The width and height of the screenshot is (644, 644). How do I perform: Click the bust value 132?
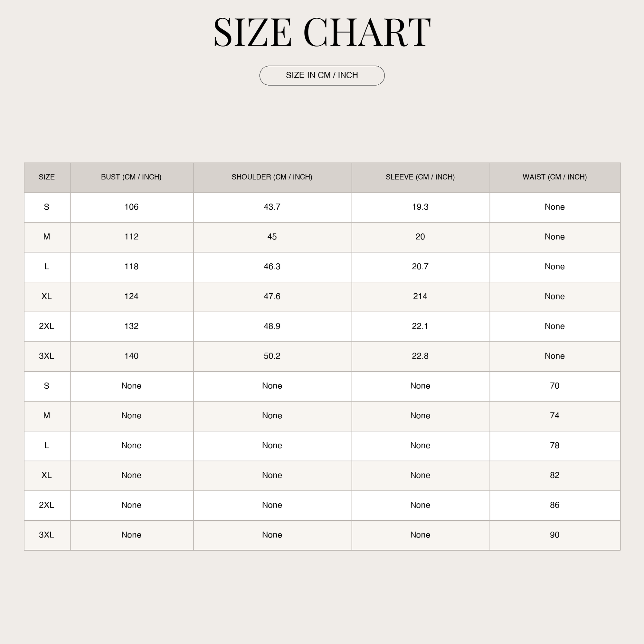coord(131,326)
